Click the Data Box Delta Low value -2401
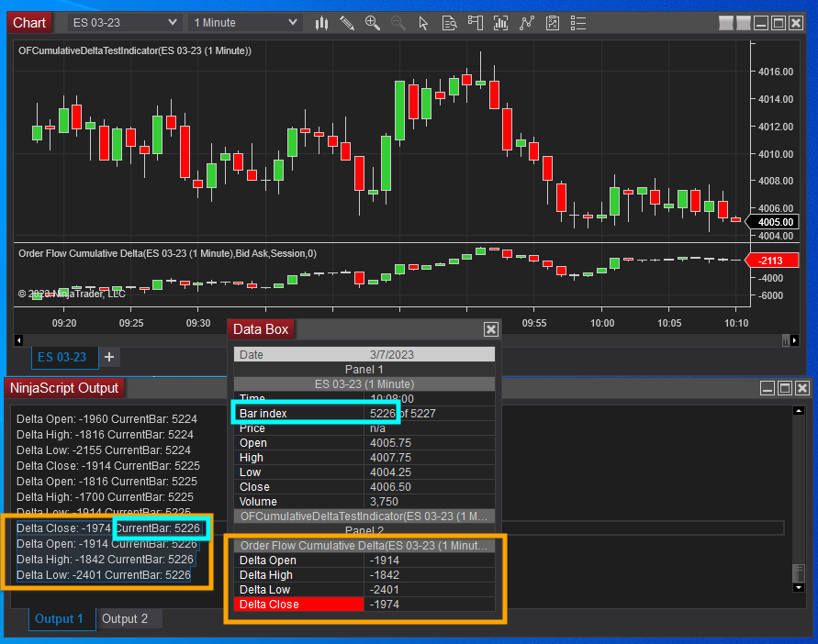818x644 pixels. tap(385, 590)
